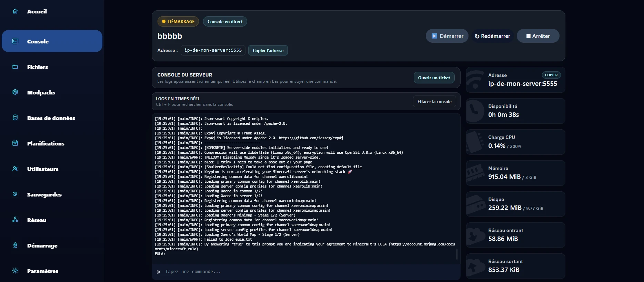Viewport: 644px width, 282px height.
Task: Start the server with Démarrer
Action: tap(447, 36)
